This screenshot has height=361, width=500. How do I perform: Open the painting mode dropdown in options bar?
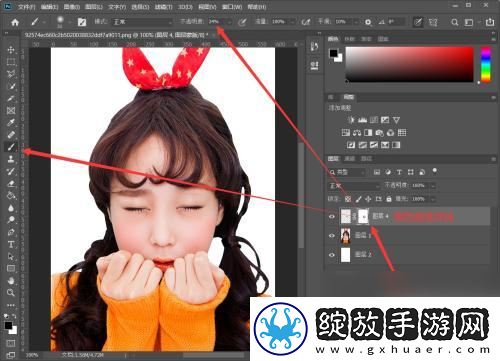tap(142, 22)
